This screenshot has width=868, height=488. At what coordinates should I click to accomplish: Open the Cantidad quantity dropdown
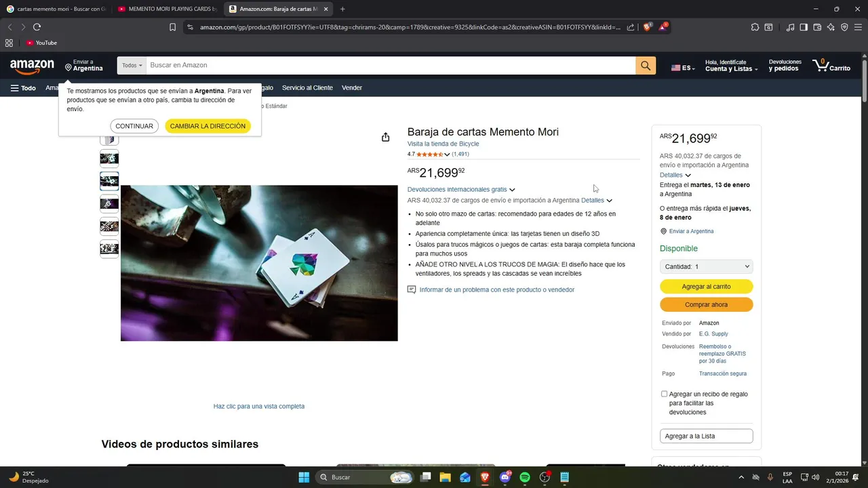coord(706,266)
